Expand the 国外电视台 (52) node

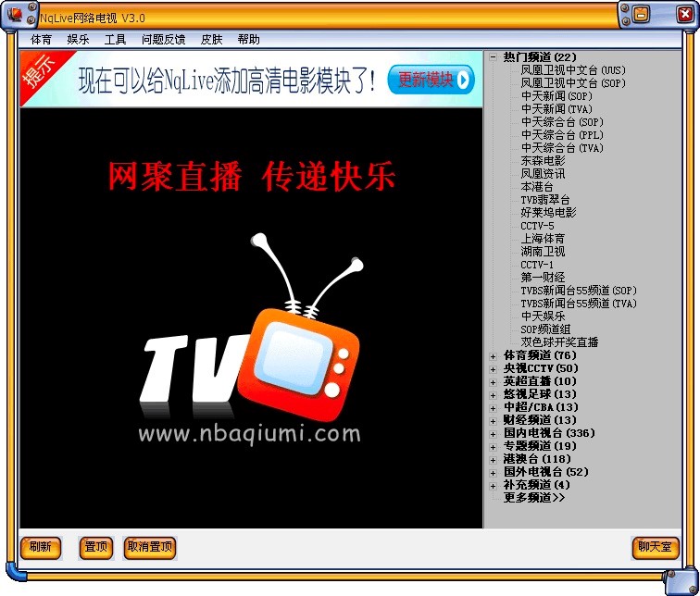pyautogui.click(x=493, y=472)
